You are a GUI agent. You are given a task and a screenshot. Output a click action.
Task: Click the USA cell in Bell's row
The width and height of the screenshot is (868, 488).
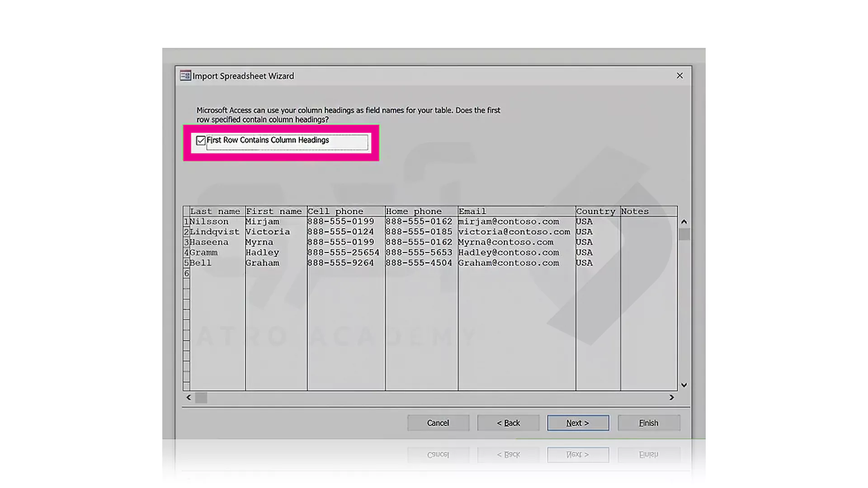598,263
